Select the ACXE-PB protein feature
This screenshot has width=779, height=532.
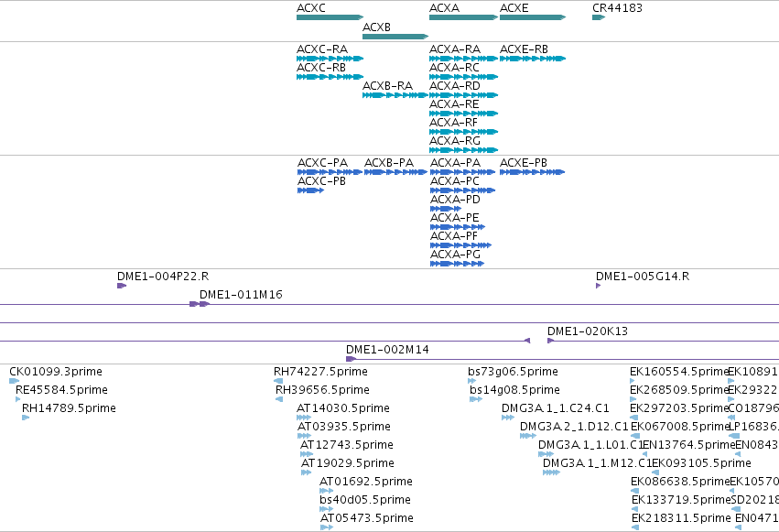pos(532,172)
